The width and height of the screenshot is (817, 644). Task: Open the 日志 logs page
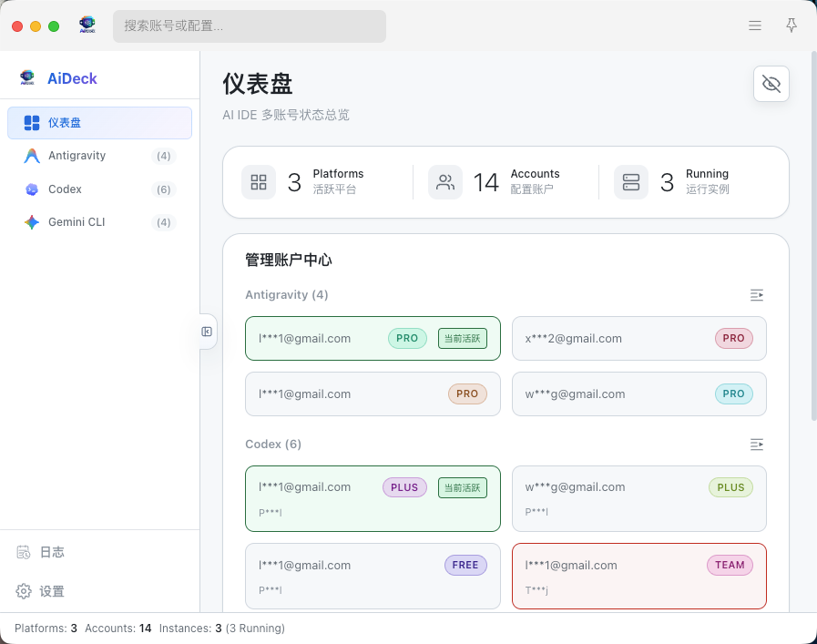[x=51, y=552]
